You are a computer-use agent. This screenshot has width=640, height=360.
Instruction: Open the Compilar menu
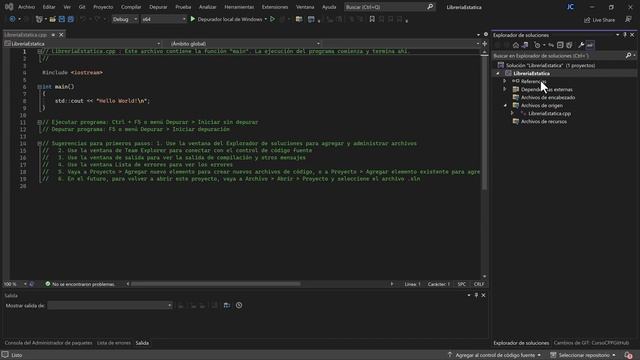pos(131,7)
